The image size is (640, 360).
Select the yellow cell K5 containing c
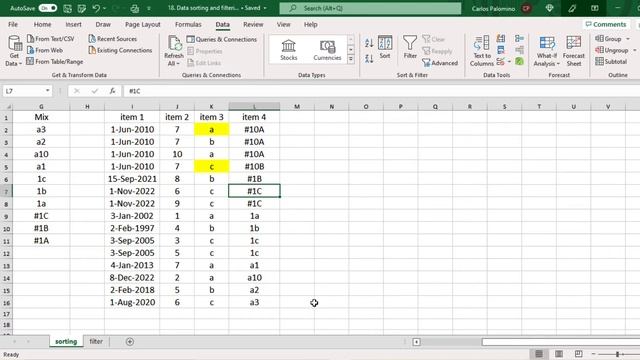[x=211, y=167]
